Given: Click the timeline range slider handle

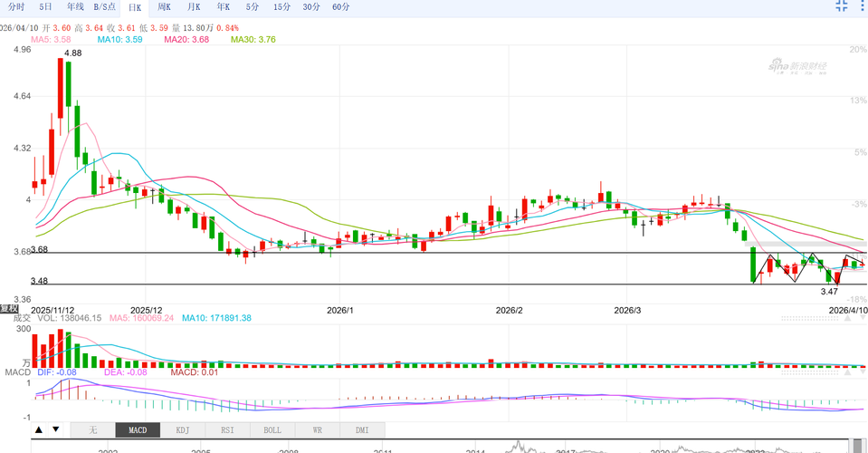Looking at the screenshot, I should pos(858,447).
